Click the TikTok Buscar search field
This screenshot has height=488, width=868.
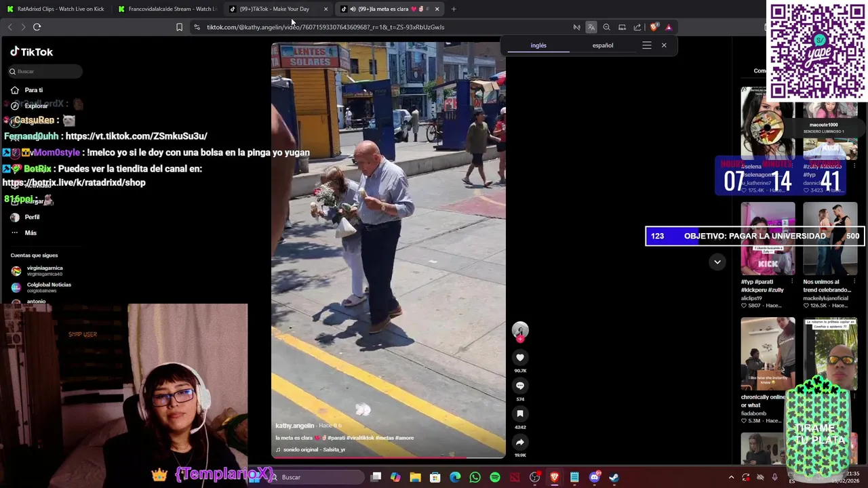coord(45,71)
